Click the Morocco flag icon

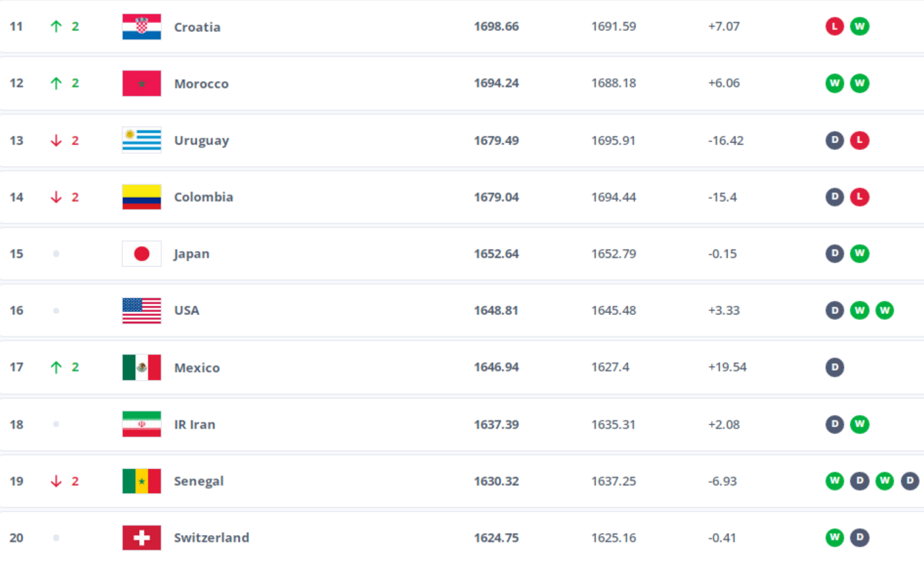click(x=141, y=84)
